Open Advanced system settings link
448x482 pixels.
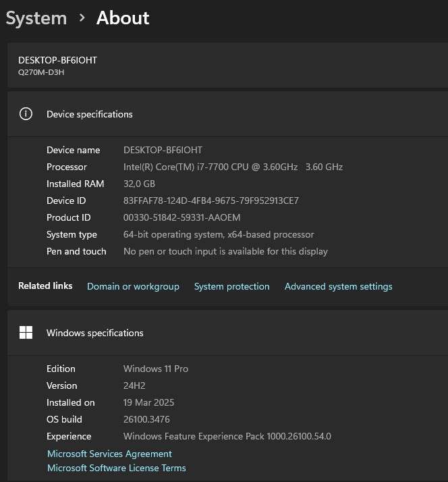(338, 286)
